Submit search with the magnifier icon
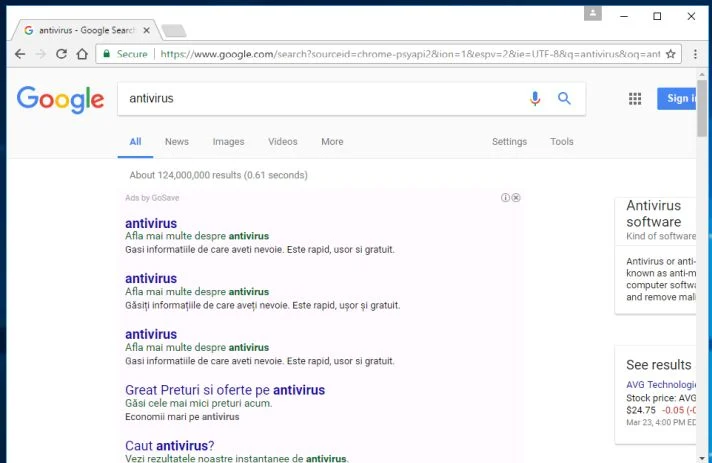Screen dimensions: 712x463 click(x=564, y=98)
